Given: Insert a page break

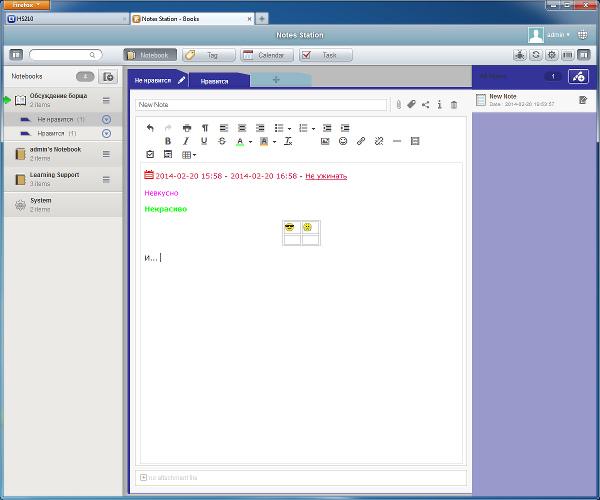Looking at the screenshot, I should coord(415,141).
